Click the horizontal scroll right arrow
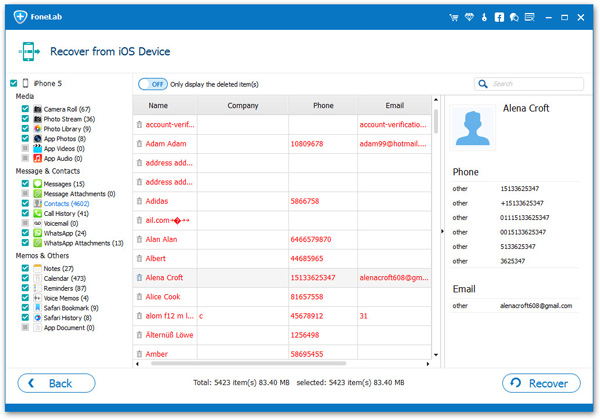 coord(428,364)
